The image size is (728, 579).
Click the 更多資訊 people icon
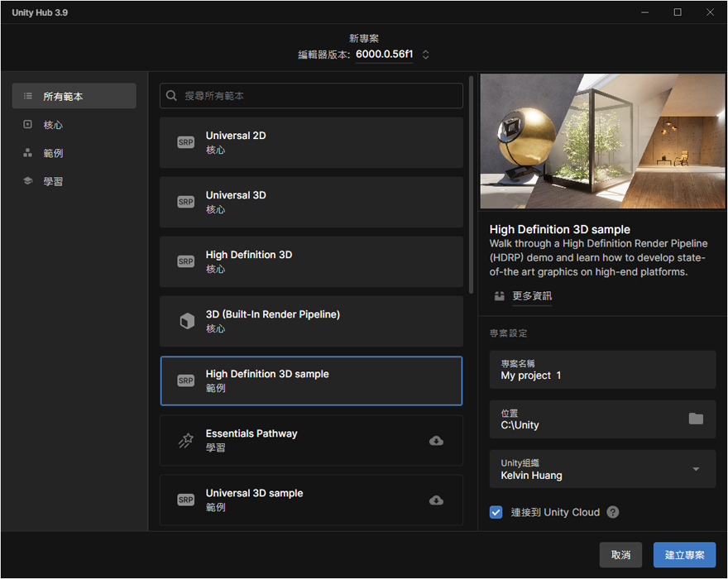(499, 296)
